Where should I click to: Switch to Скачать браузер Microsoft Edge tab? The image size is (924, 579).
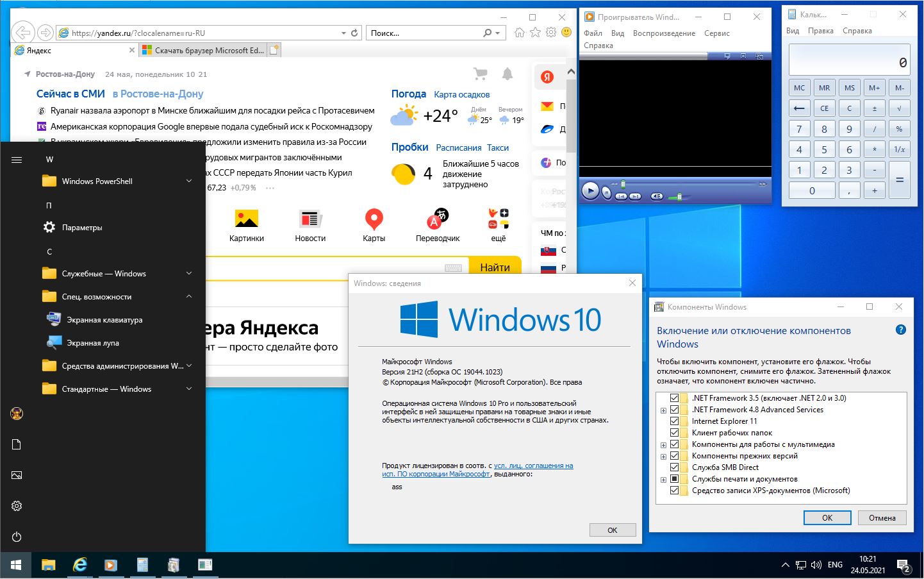202,50
